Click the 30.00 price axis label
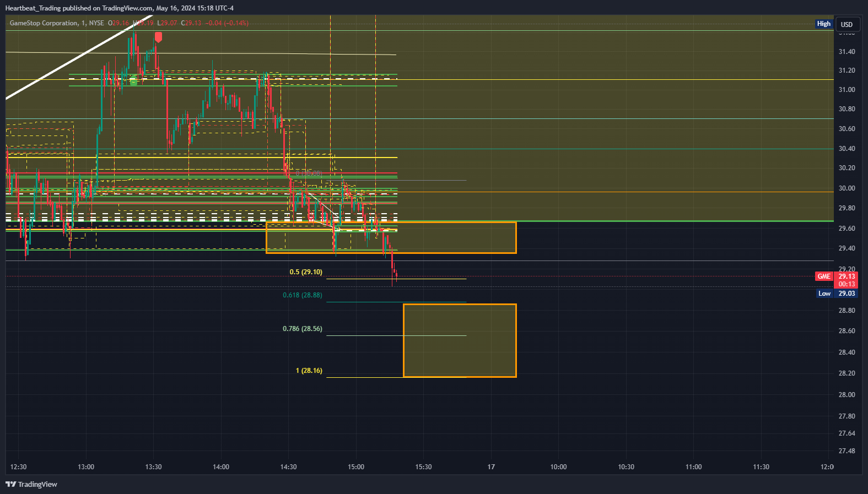Viewport: 868px width, 494px height. coord(847,188)
